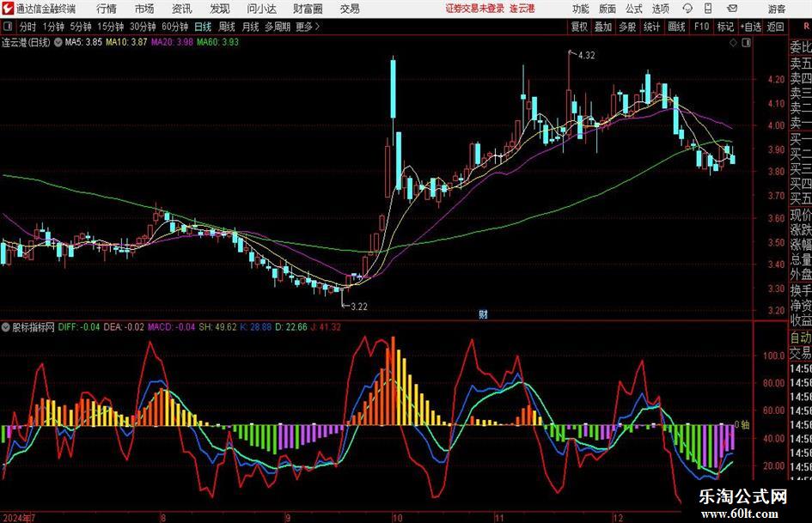Click the 0轴 zero-axis label
The image size is (812, 523).
[x=742, y=425]
